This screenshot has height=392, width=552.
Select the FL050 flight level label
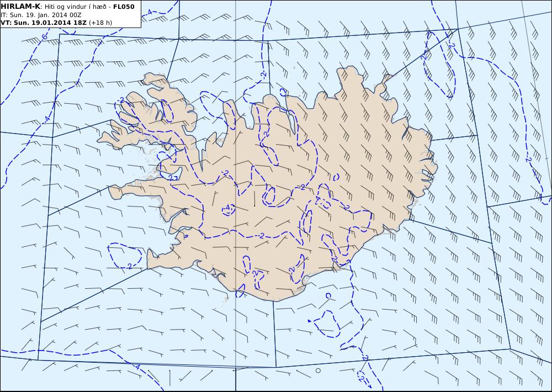coord(124,7)
